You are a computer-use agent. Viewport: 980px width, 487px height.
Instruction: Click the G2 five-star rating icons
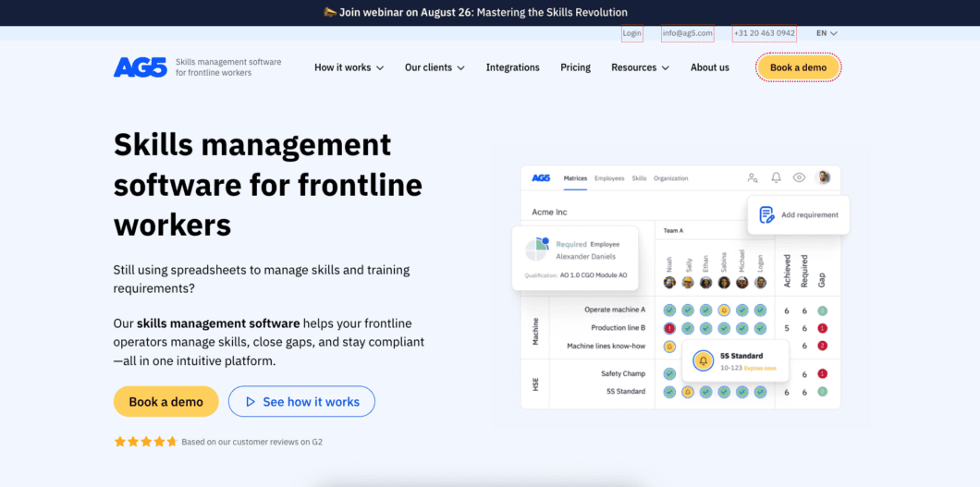[x=145, y=442]
